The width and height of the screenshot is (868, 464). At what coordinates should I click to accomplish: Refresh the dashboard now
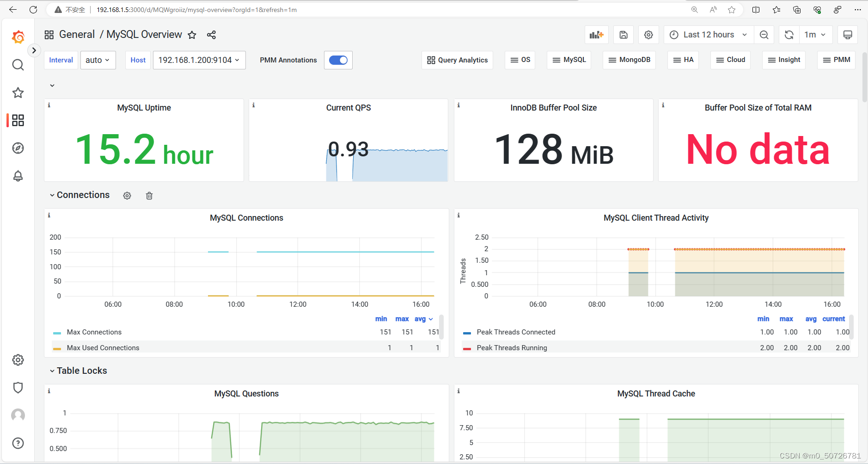789,35
